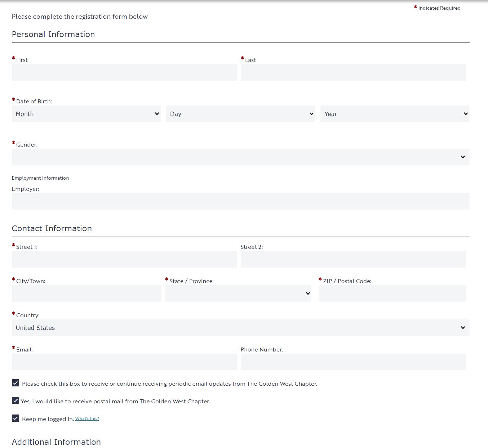Click the Email input field
The height and width of the screenshot is (448, 488).
pyautogui.click(x=124, y=362)
